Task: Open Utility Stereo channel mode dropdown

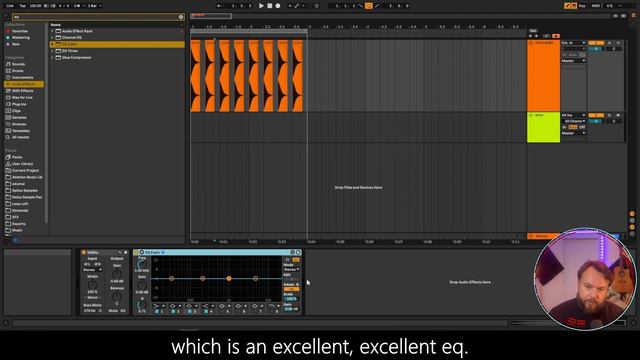Action: [93, 270]
